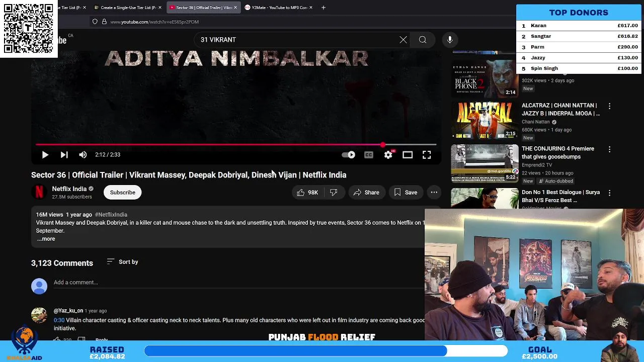Open the Netflix India channel name
This screenshot has height=362, width=644.
(69, 189)
